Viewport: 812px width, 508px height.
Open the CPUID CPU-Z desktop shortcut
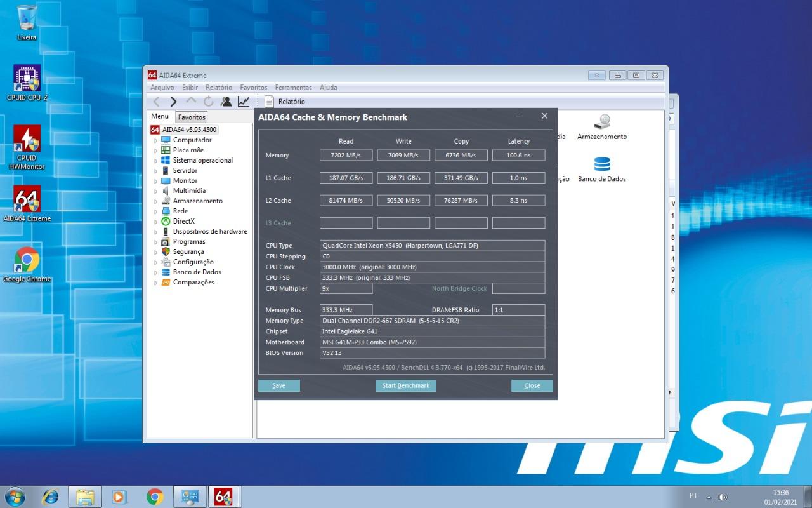(x=27, y=83)
